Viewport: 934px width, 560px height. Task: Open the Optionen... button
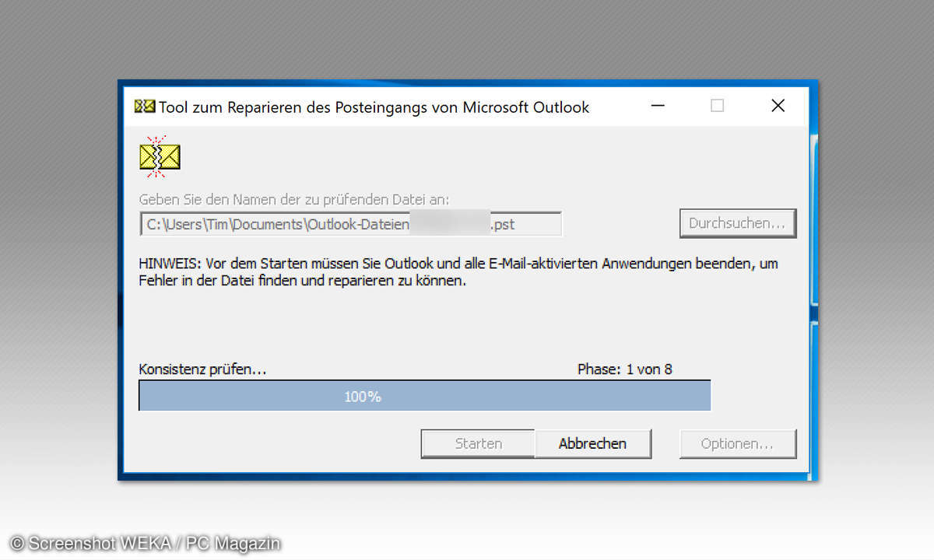(x=737, y=444)
